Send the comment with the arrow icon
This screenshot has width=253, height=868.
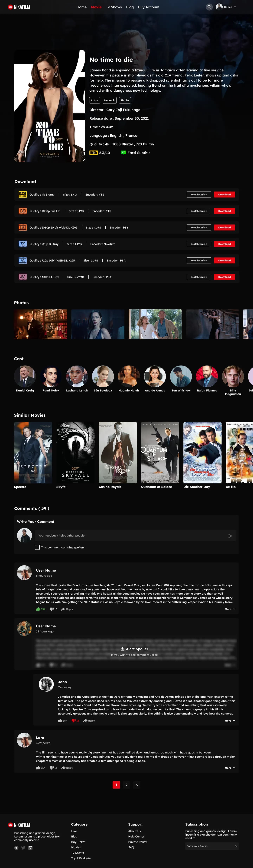[230, 536]
